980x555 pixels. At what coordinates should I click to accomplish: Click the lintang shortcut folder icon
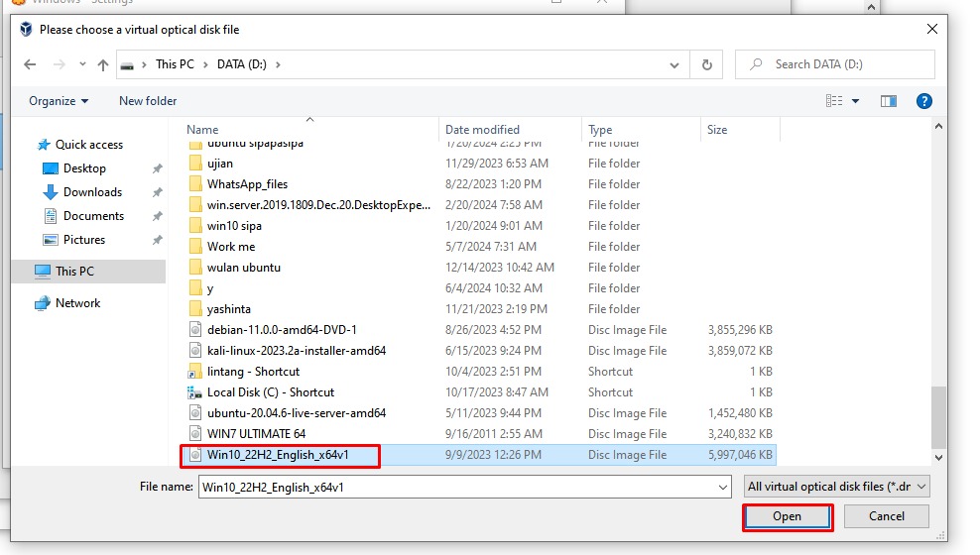195,372
